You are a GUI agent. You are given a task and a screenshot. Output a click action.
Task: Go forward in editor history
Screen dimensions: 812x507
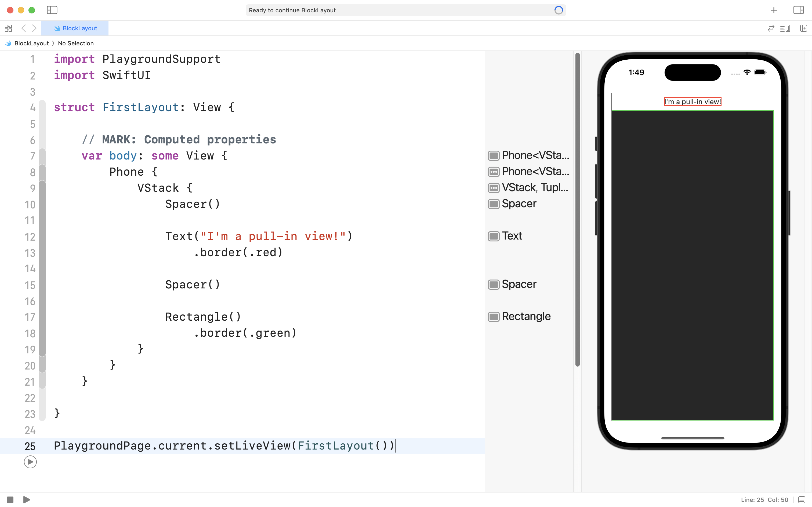pos(34,28)
